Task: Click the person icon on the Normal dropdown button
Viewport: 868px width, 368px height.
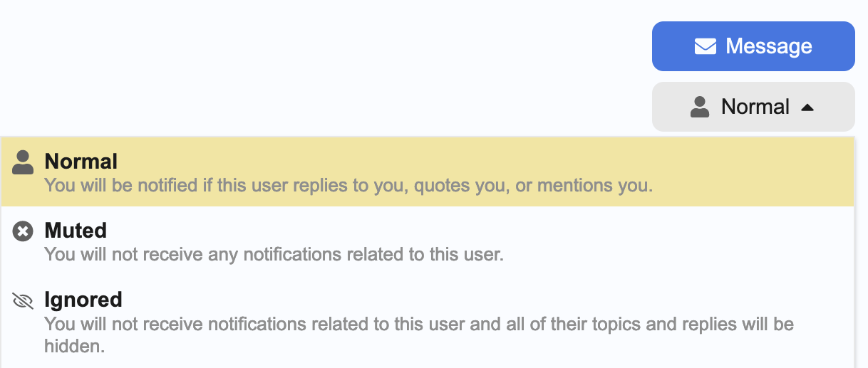Action: click(x=700, y=107)
